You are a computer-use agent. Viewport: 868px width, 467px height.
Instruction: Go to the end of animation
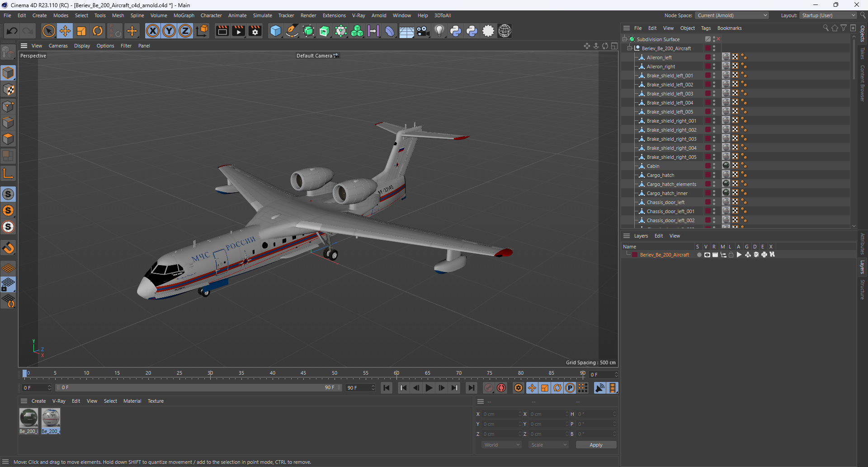pyautogui.click(x=471, y=388)
